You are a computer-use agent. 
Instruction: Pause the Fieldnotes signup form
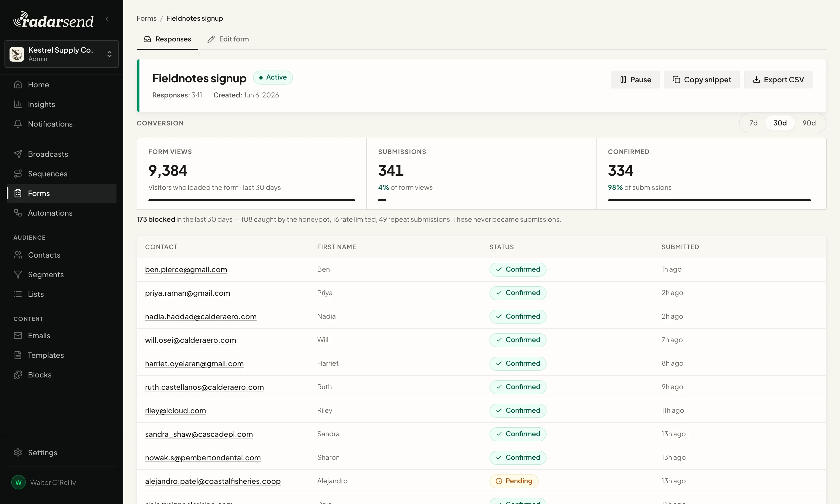point(635,80)
